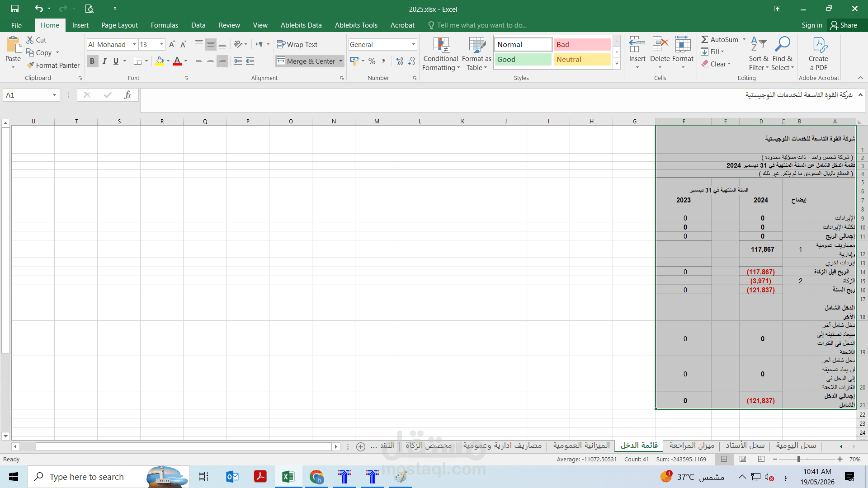
Task: Click the Orientation text rotation icon
Action: click(x=238, y=44)
